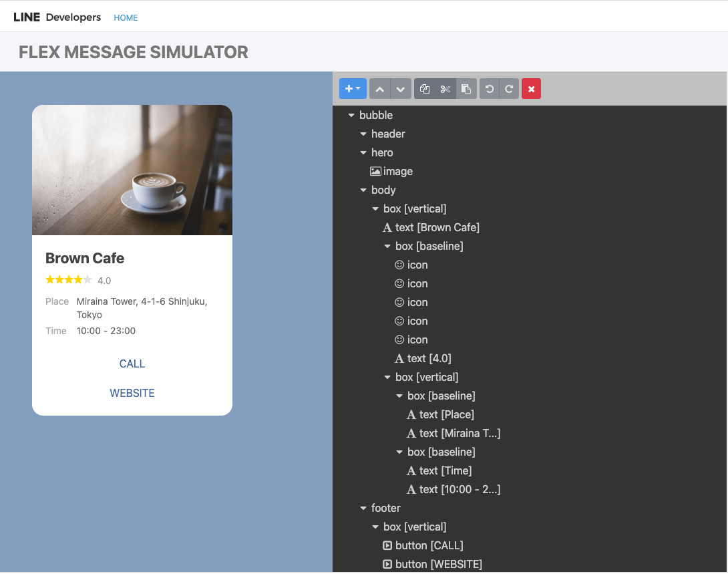Viewport: 728px width, 574px height.
Task: Go to HOME in the top navigation
Action: [126, 18]
